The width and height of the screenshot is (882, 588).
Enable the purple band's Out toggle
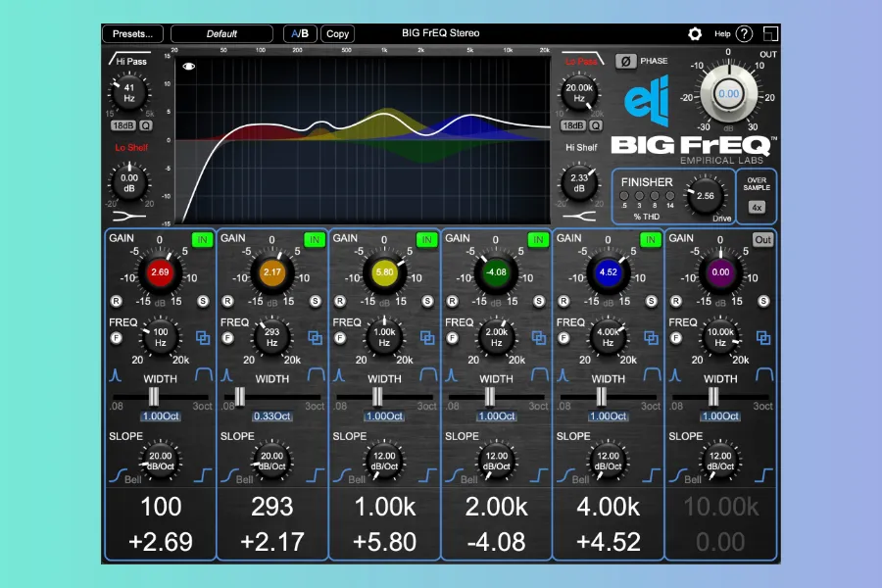[x=762, y=239]
